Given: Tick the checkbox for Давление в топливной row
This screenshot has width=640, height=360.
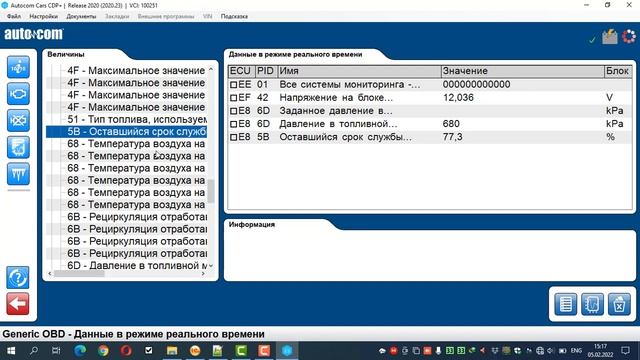Looking at the screenshot, I should tap(233, 124).
